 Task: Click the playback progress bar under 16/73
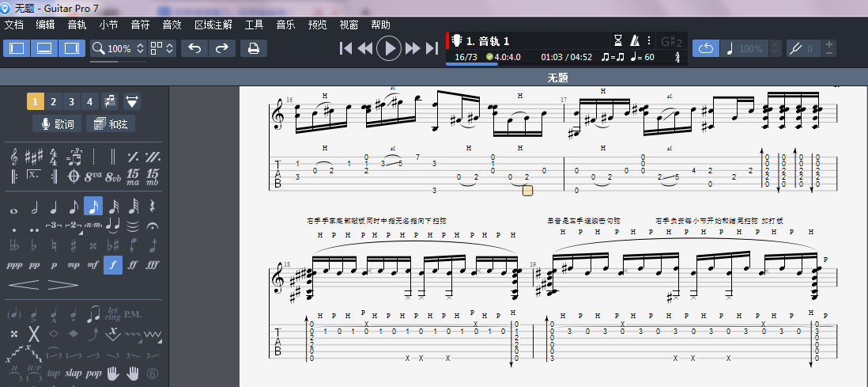(x=471, y=65)
